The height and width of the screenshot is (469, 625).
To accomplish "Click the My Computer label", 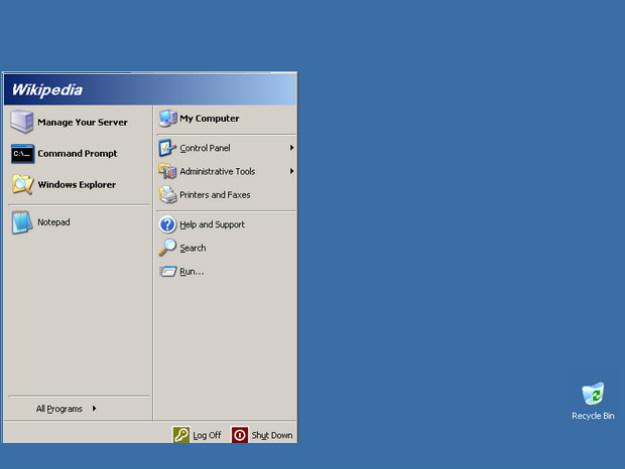I will (x=209, y=118).
